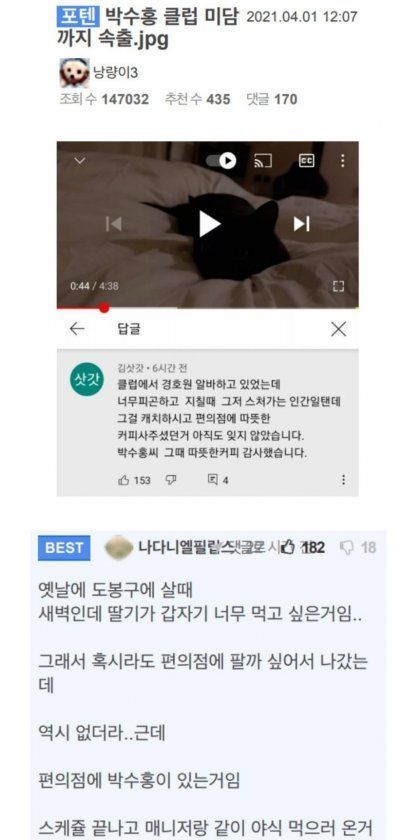This screenshot has width=420, height=840.
Task: Play the video with center play button
Action: [x=209, y=224]
